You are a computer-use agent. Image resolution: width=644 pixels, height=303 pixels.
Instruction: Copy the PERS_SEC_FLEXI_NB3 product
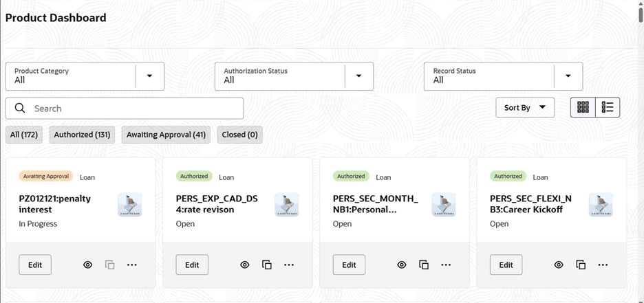(581, 265)
